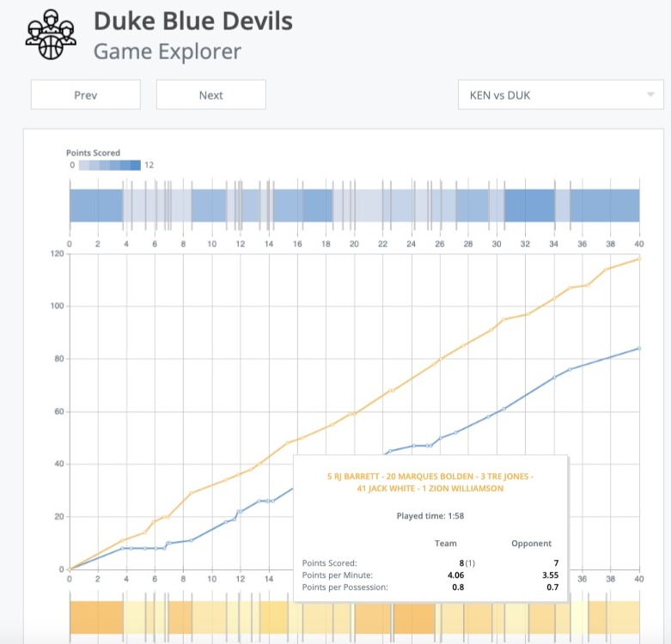Click the dark orange bottom segment near minute 24
Viewport: 671px width, 644px height.
tap(416, 617)
